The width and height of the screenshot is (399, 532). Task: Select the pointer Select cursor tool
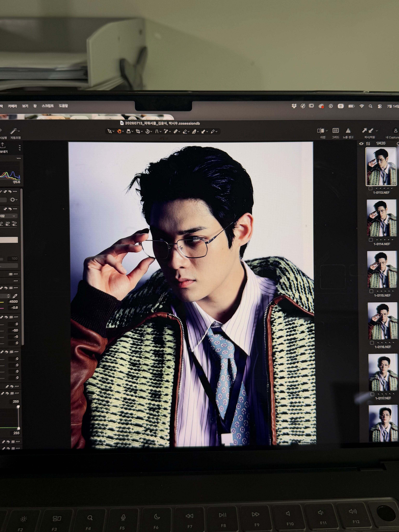pyautogui.click(x=110, y=131)
